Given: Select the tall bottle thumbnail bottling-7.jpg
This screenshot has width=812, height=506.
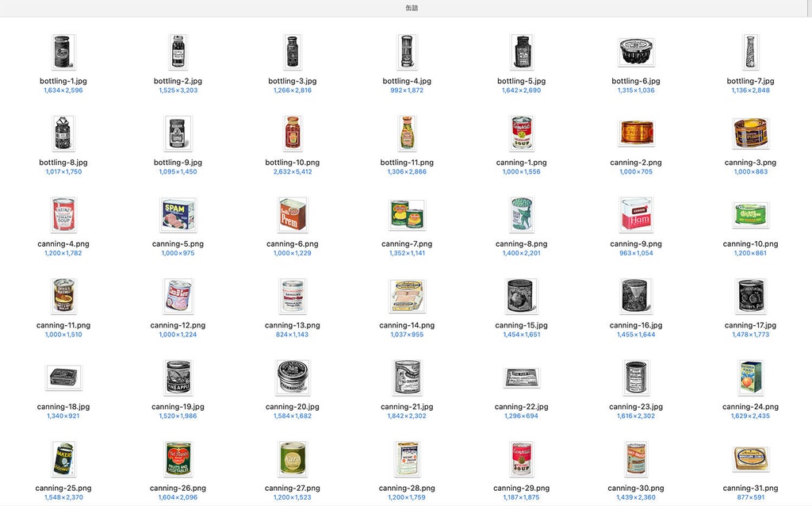Looking at the screenshot, I should point(750,52).
